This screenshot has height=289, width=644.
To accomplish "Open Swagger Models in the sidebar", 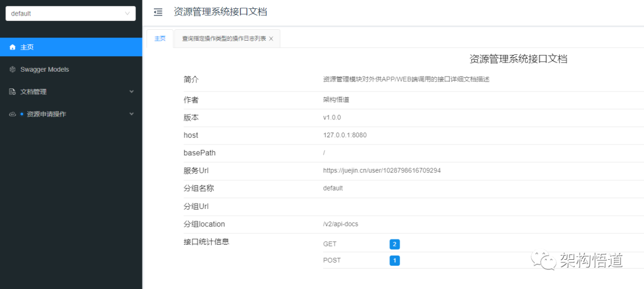I will [71, 69].
